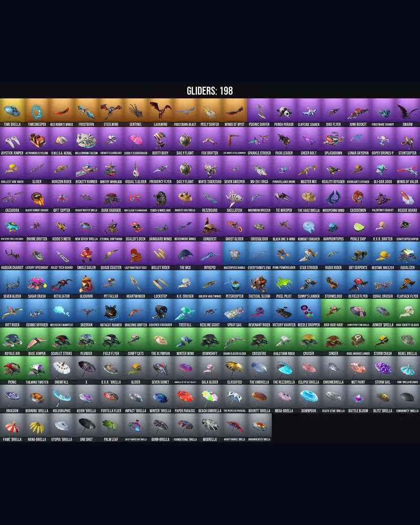The width and height of the screenshot is (420, 525).
Task: Select the Palm Leaf umbrella
Action: pyautogui.click(x=111, y=427)
